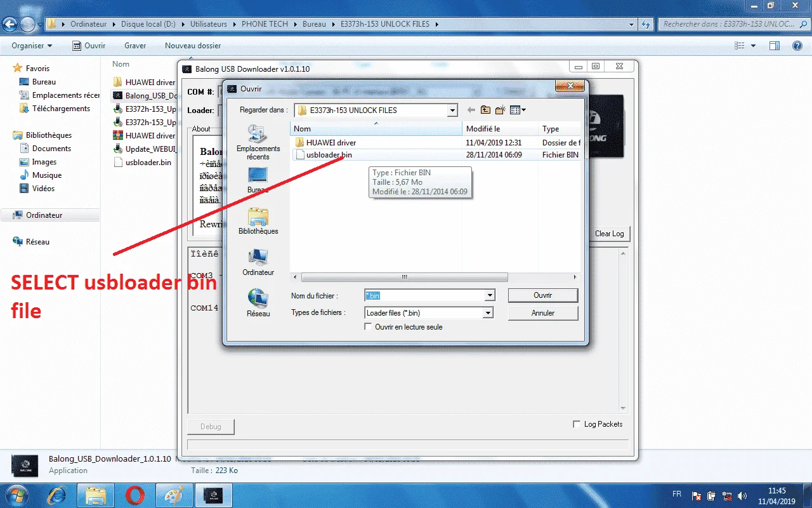Image resolution: width=812 pixels, height=508 pixels.
Task: Open the view options dropdown arrow in Explorer
Action: tap(754, 46)
